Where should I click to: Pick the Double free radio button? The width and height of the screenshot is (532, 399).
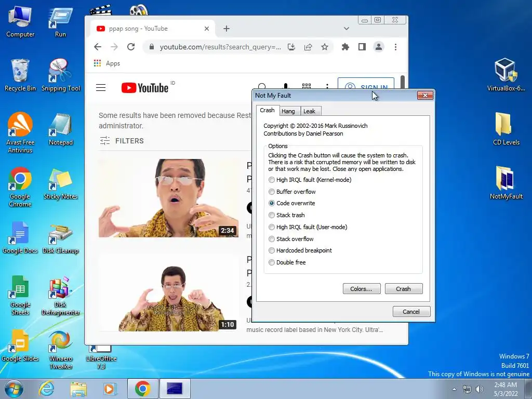click(x=271, y=262)
